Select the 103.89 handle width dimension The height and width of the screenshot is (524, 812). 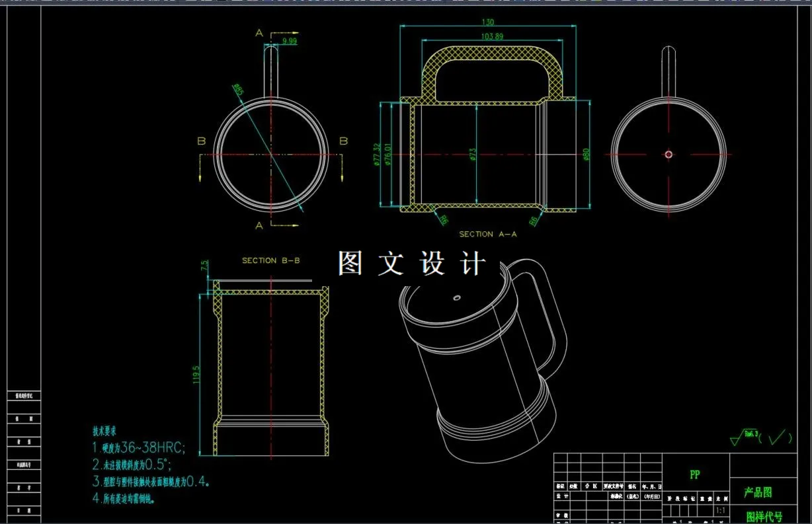click(492, 36)
